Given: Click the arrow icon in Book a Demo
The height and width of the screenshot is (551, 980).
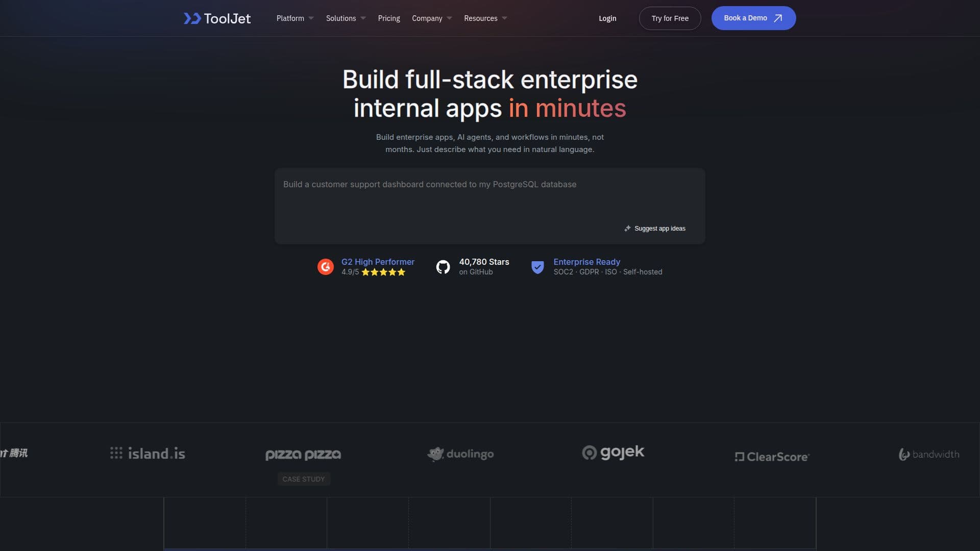Looking at the screenshot, I should coord(778,18).
